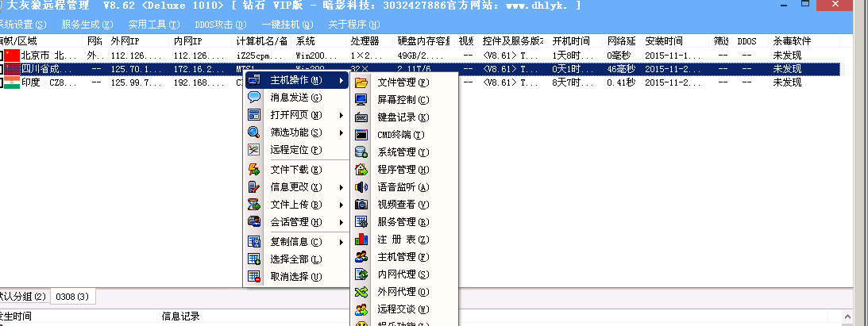Viewport: 868px width, 326px height.
Task: Open the 实用工具(T) menu
Action: (154, 25)
